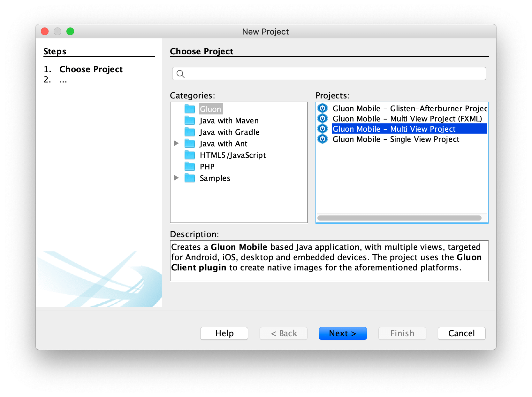Click the Gluon folder icon in Categories
The image size is (532, 397).
(190, 109)
